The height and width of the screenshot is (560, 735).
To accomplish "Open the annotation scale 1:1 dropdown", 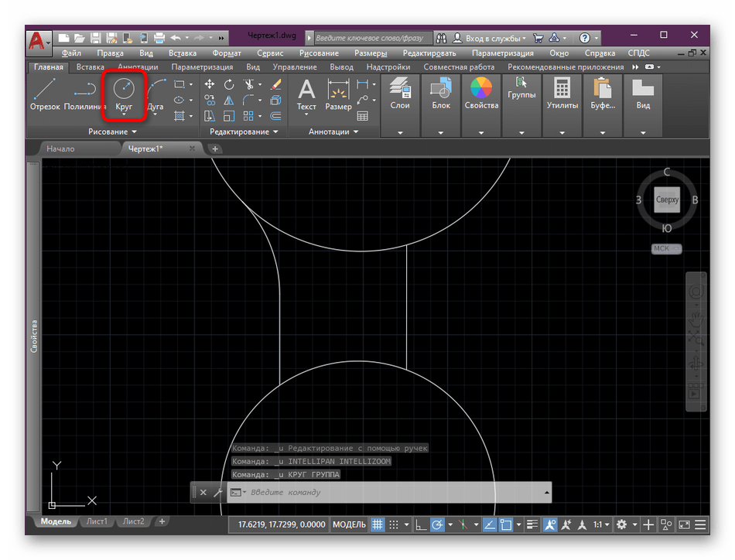I will click(601, 524).
